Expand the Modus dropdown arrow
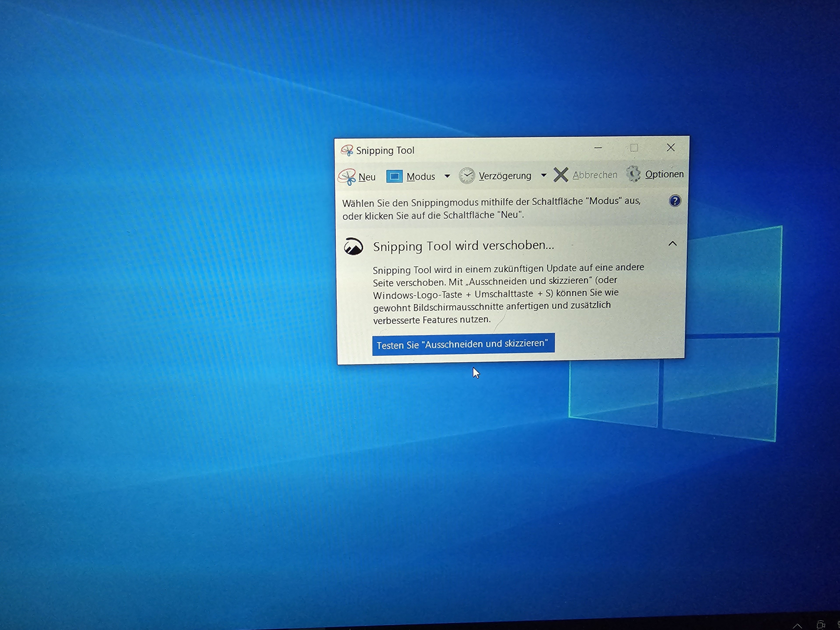Screen dimensions: 840x630 point(447,176)
